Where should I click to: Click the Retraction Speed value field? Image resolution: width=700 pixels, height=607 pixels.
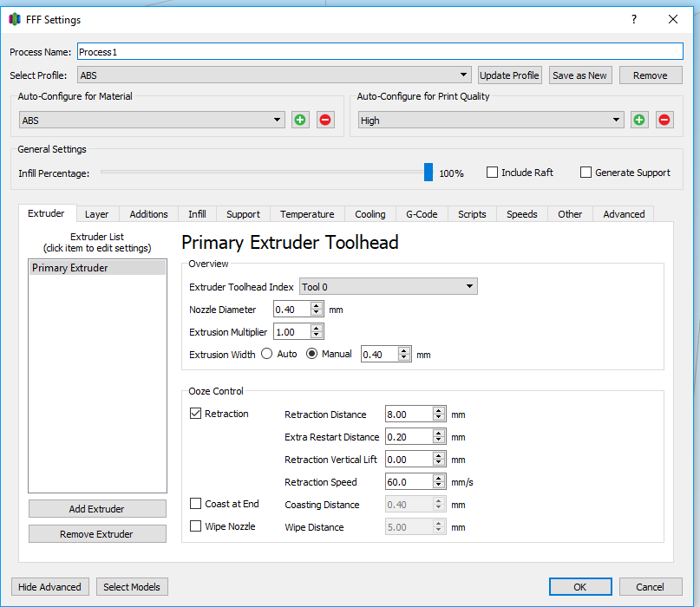tap(409, 481)
